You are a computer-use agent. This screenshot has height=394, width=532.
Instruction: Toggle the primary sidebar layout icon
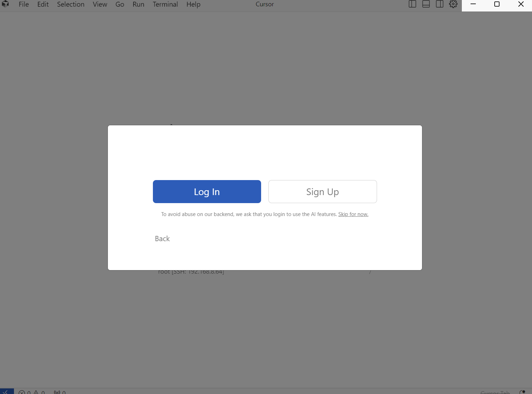click(x=412, y=4)
